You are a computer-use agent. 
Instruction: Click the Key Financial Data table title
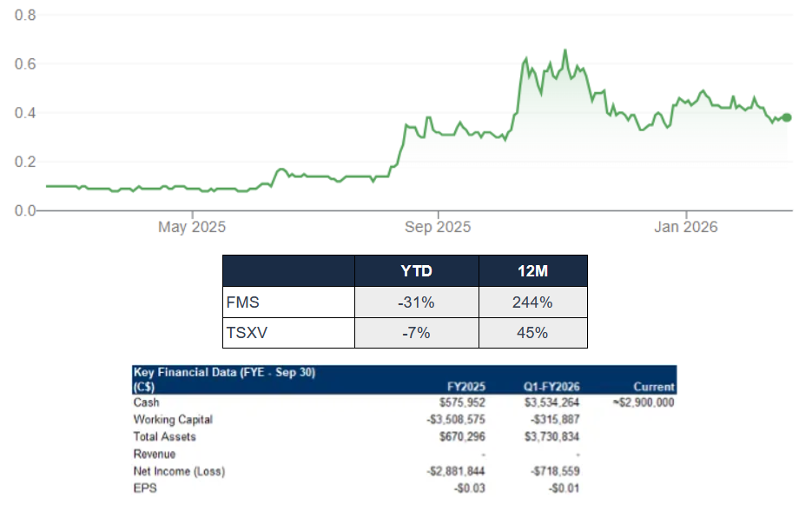point(224,372)
